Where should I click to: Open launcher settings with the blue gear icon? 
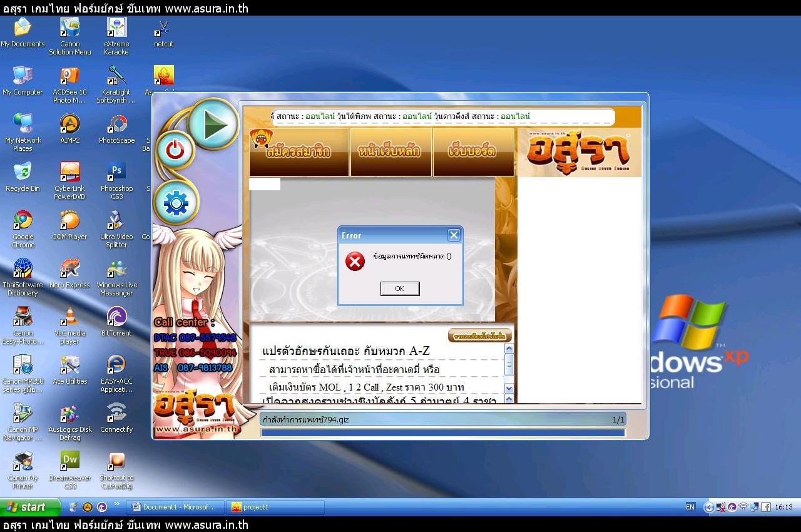click(176, 203)
